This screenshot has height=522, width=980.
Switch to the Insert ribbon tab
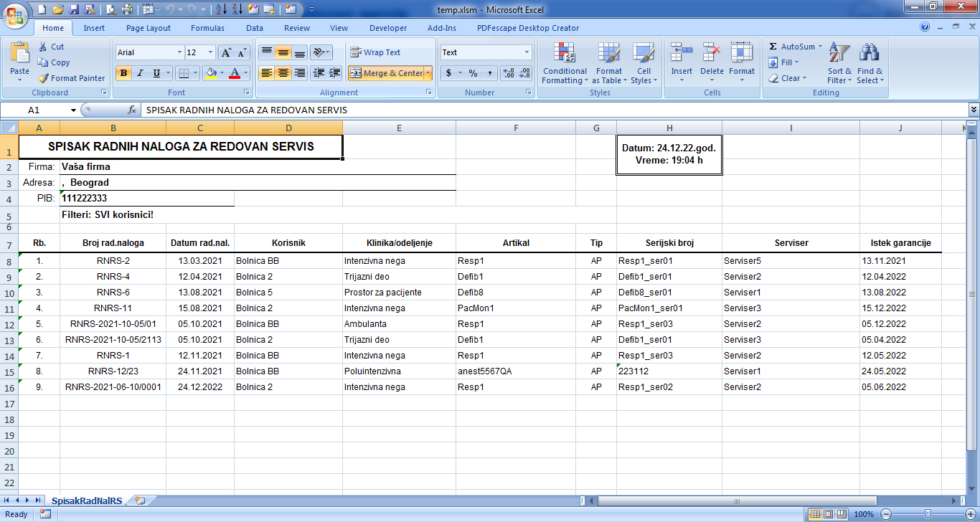(94, 28)
